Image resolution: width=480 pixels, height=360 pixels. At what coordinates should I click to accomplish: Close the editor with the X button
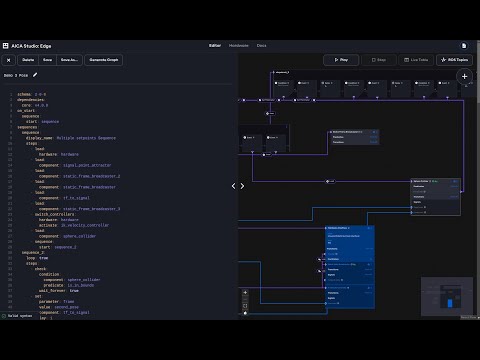tap(9, 60)
